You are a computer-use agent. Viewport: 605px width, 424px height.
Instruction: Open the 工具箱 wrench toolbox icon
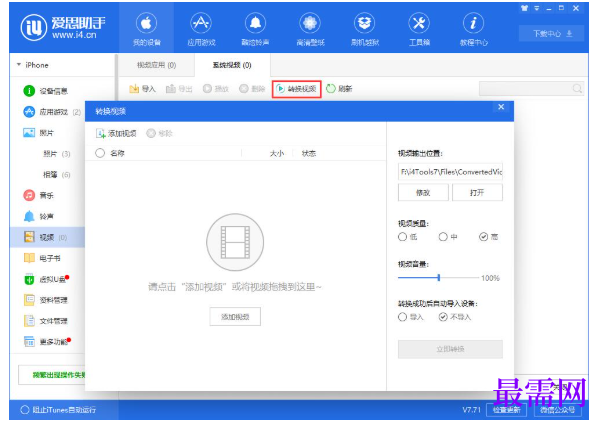[419, 23]
